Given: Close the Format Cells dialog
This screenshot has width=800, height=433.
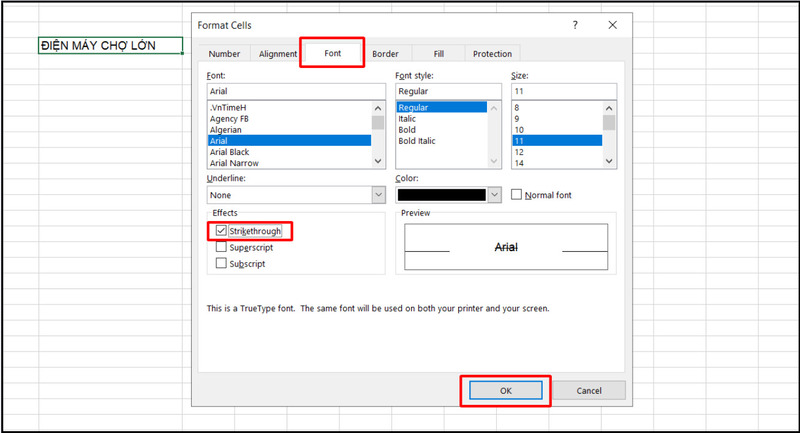Looking at the screenshot, I should (x=612, y=23).
